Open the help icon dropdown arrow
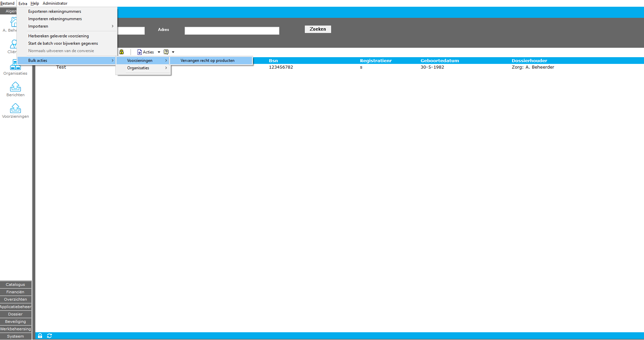Viewport: 644px width, 340px height. pyautogui.click(x=173, y=52)
